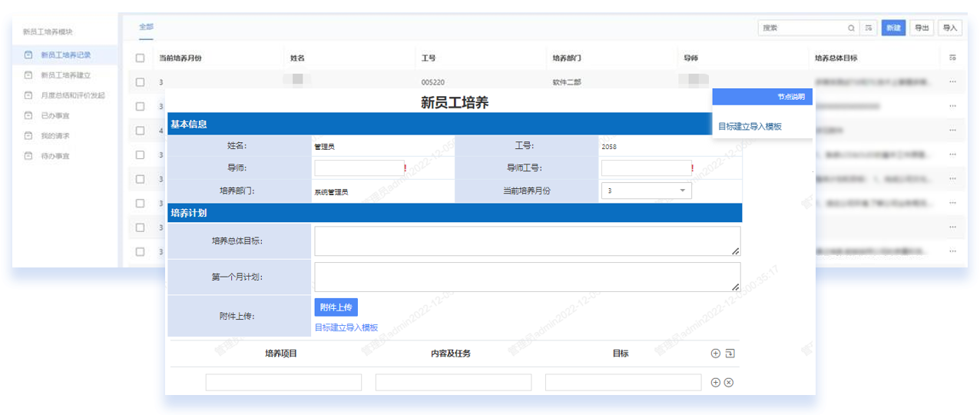Open the 目标建立导入模板 link under upload
The image size is (980, 415).
(x=346, y=327)
